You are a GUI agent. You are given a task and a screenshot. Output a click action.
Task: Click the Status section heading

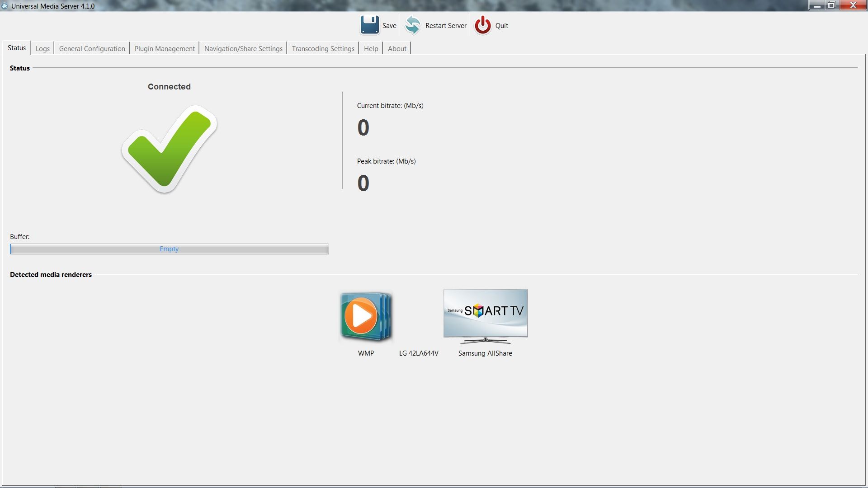[20, 68]
